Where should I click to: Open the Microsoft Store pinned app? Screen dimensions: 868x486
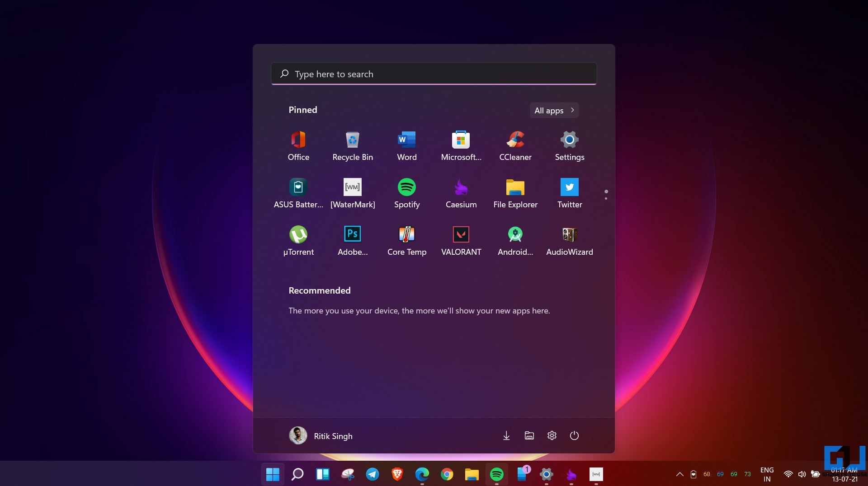click(x=461, y=146)
